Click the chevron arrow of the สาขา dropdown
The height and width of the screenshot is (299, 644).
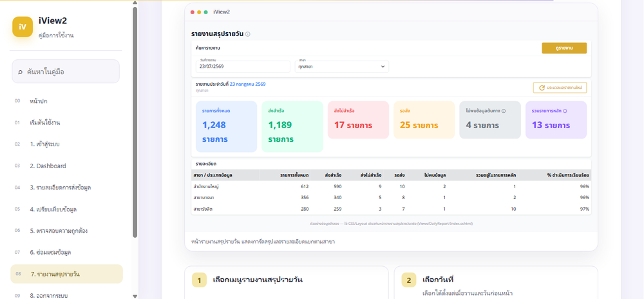pos(383,66)
